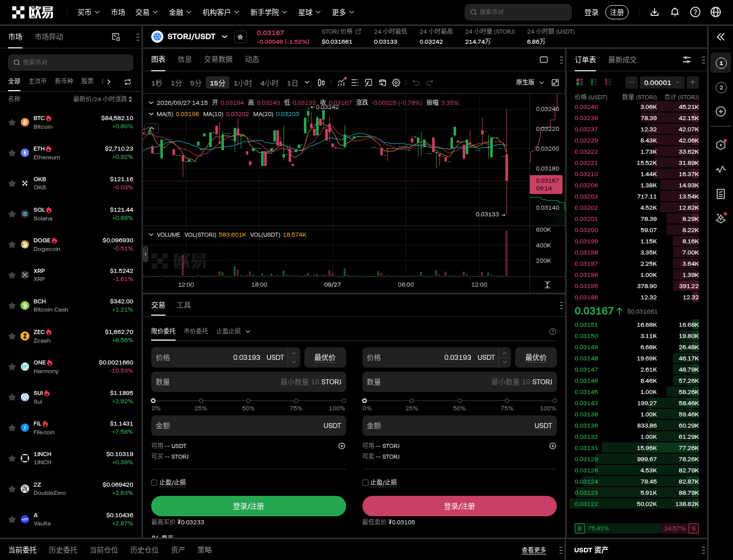The image size is (733, 560).
Task: Open the pulse line icon in sidebar
Action: (721, 169)
